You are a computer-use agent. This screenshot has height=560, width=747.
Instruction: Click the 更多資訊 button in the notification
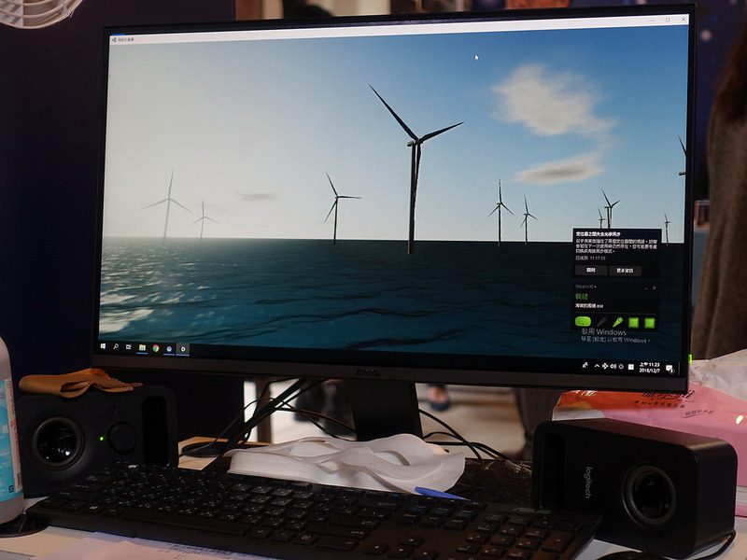click(x=625, y=271)
